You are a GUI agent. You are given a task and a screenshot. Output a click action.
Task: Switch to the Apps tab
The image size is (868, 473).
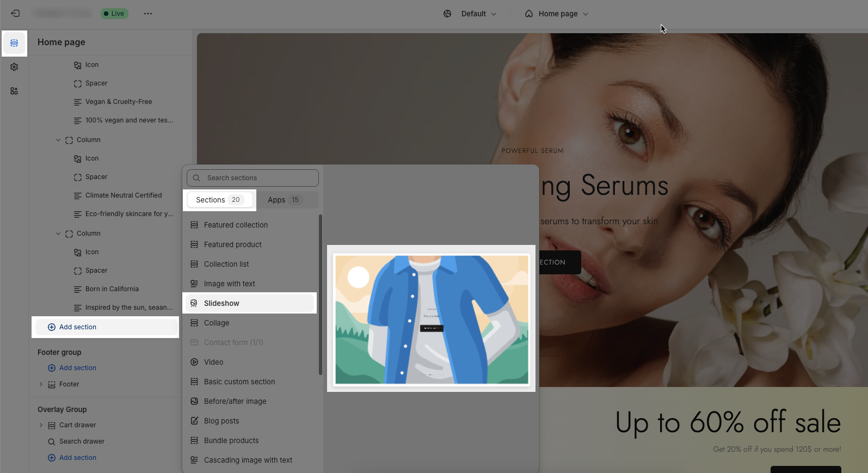coord(284,200)
